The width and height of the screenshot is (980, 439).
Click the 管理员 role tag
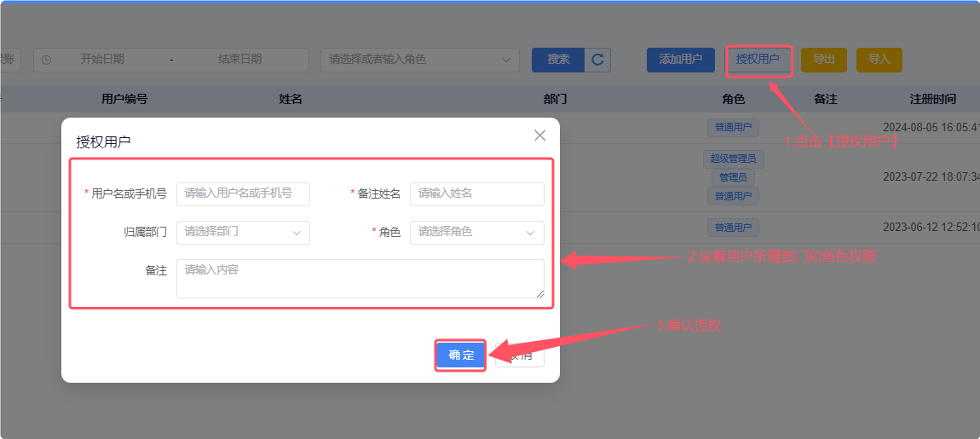point(733,177)
